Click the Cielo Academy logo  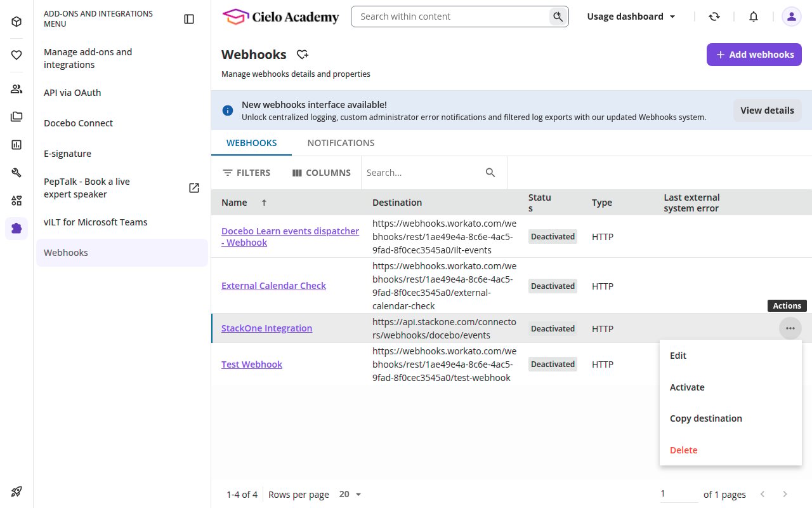pyautogui.click(x=280, y=17)
